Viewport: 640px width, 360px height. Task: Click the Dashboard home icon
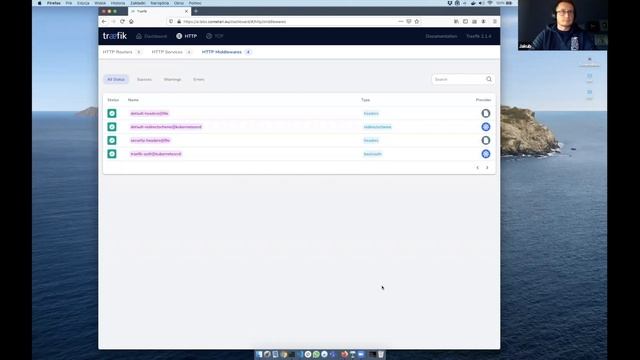click(x=139, y=36)
